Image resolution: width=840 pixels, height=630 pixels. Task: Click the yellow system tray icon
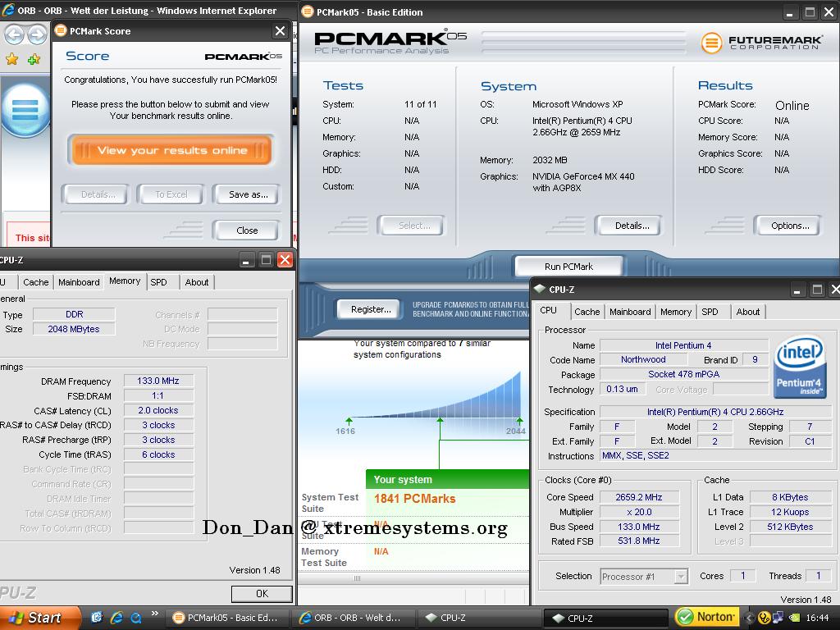(x=764, y=618)
